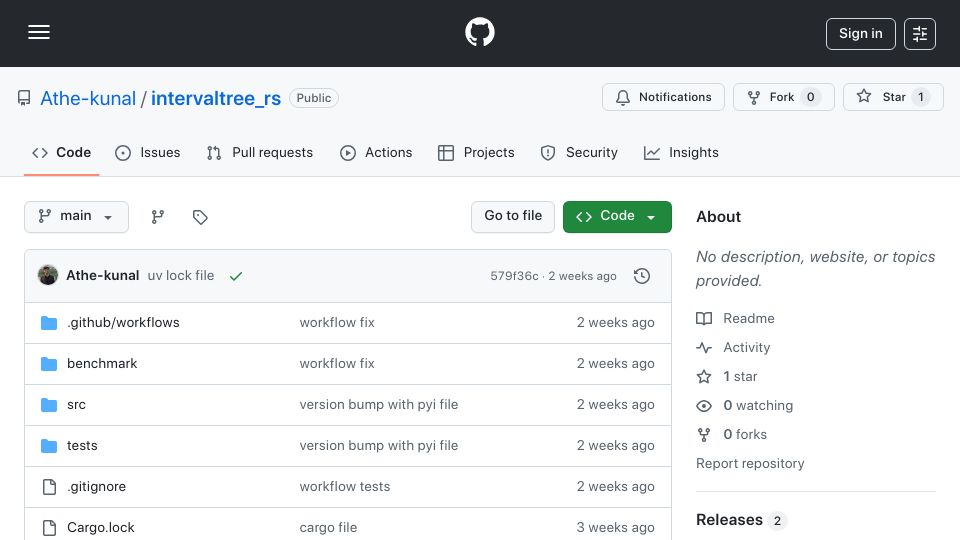Open 'version bump with pyi file' for src
This screenshot has width=960, height=540.
(378, 405)
